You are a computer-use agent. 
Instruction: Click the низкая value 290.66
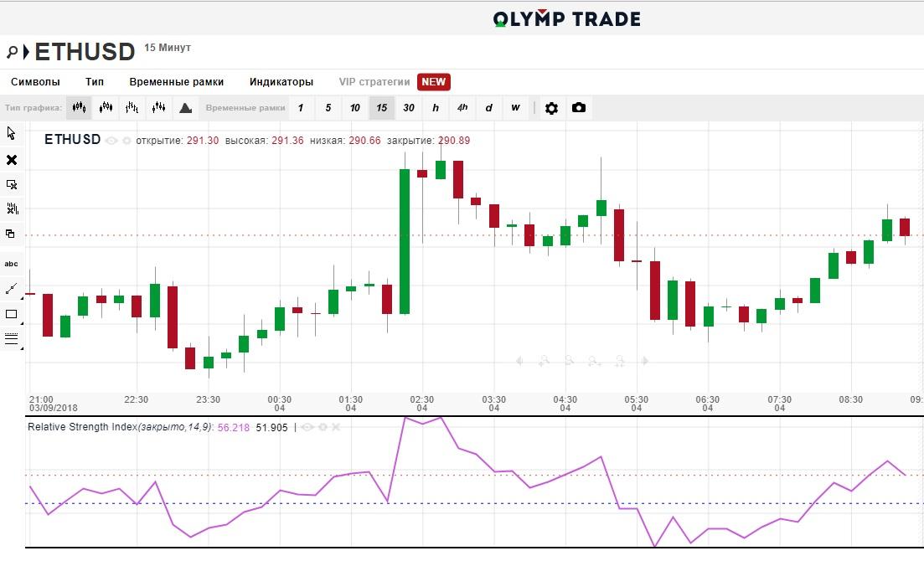(364, 141)
